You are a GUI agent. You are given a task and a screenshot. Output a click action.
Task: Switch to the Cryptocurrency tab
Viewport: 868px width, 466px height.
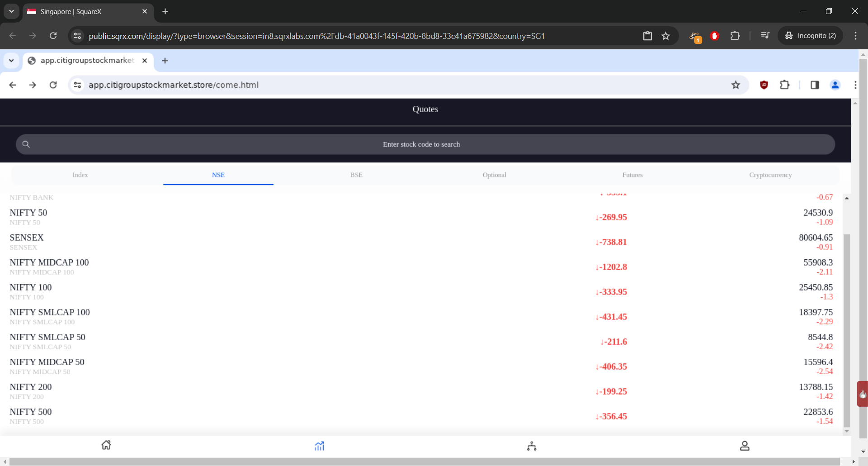pyautogui.click(x=770, y=175)
